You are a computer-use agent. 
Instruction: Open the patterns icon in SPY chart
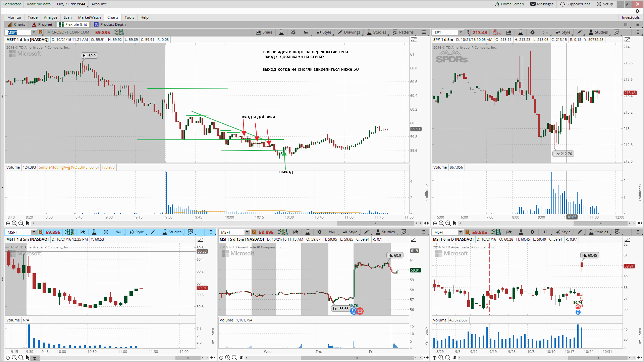coord(617,33)
